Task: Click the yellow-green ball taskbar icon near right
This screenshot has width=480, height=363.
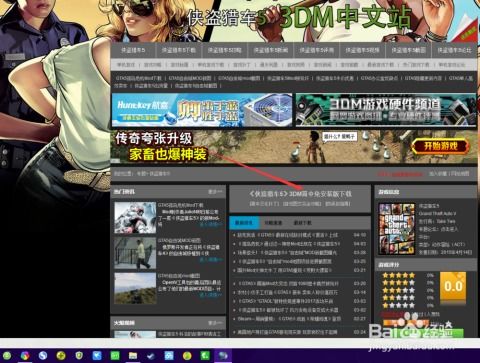Action: (x=187, y=356)
